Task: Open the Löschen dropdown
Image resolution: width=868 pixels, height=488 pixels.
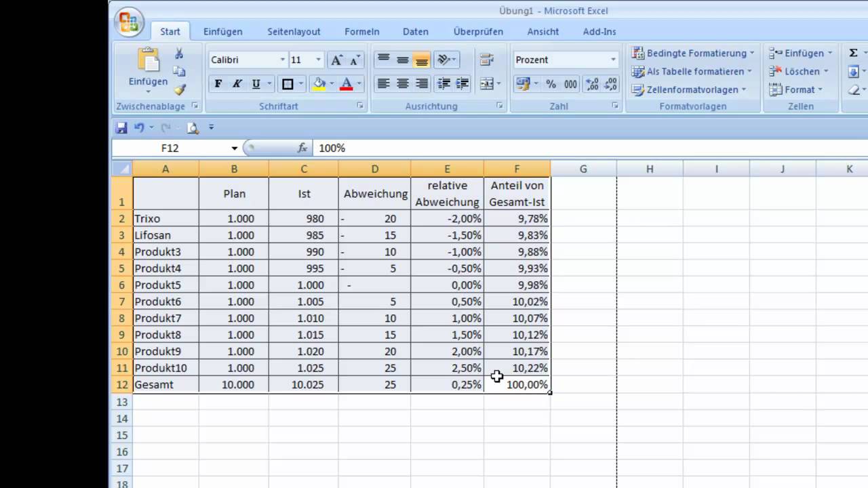Action: click(800, 71)
